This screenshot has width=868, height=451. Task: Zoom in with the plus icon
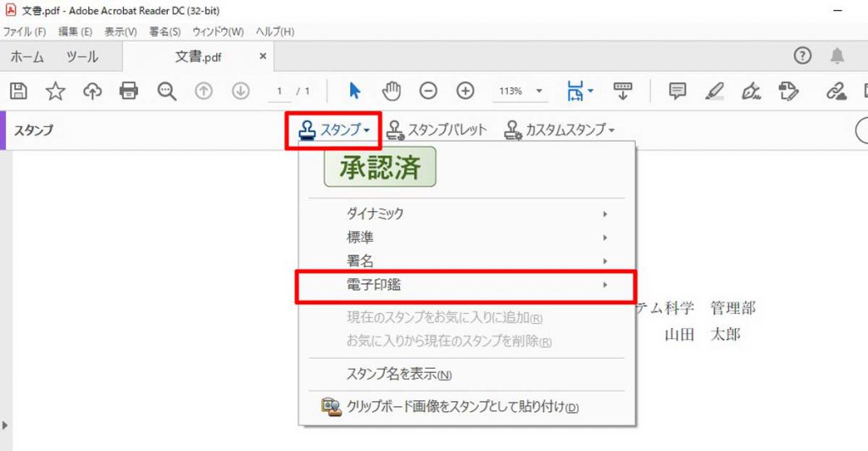[465, 91]
